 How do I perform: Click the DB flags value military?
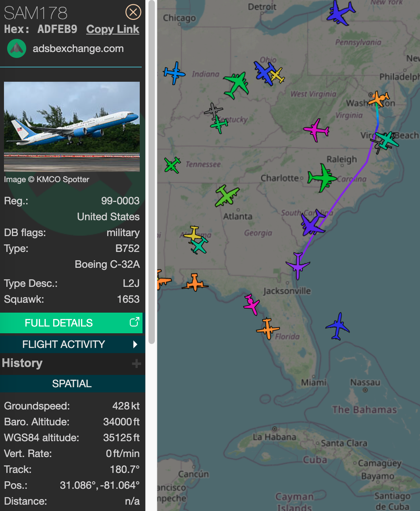click(123, 232)
